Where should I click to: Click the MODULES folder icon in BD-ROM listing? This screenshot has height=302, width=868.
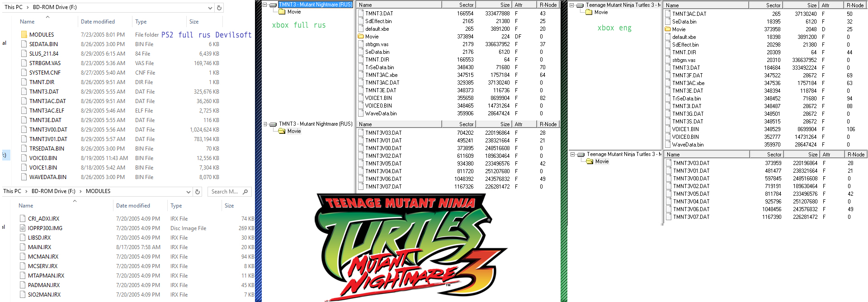[24, 35]
